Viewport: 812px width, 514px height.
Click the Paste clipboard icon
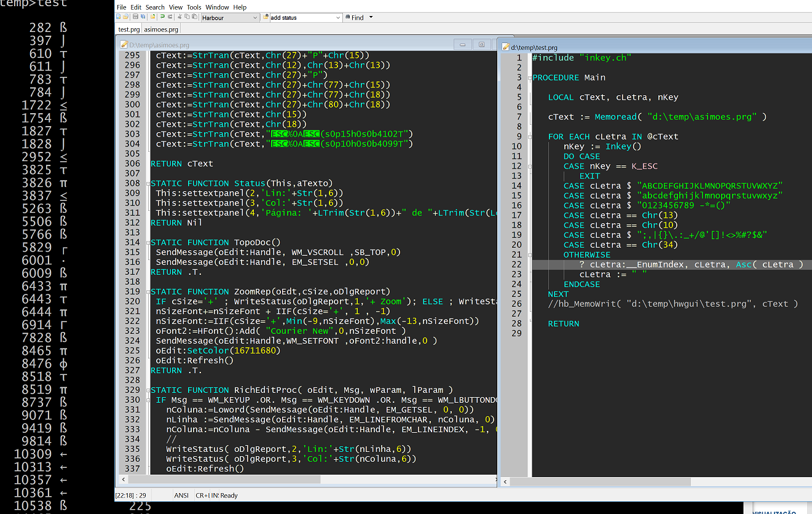click(194, 17)
